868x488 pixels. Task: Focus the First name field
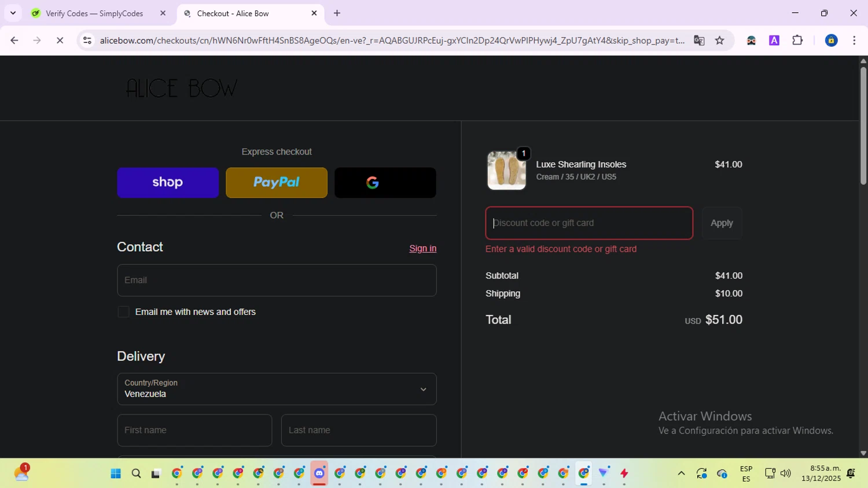[x=194, y=430]
